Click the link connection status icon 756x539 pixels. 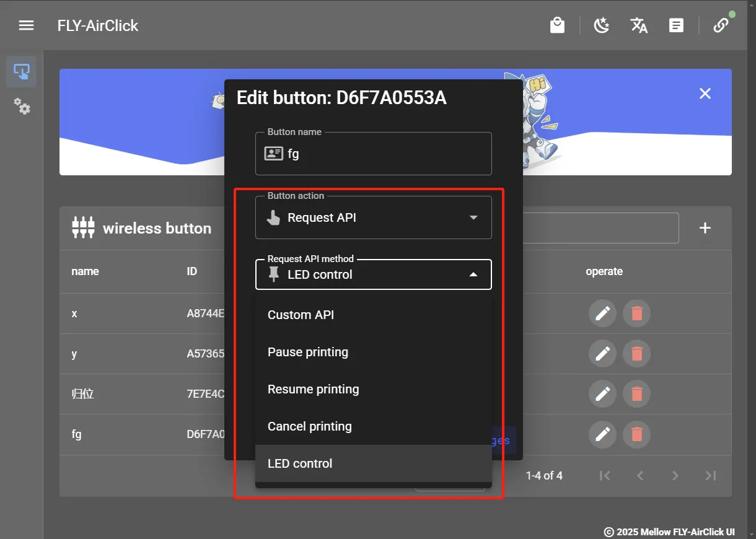click(720, 25)
